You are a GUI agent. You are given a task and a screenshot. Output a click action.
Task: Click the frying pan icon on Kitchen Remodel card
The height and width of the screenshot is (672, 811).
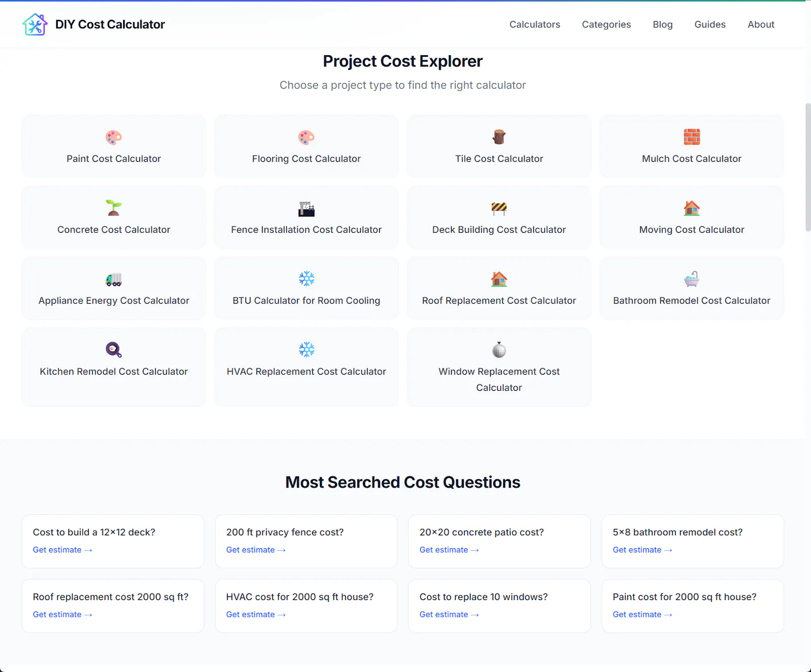point(114,350)
